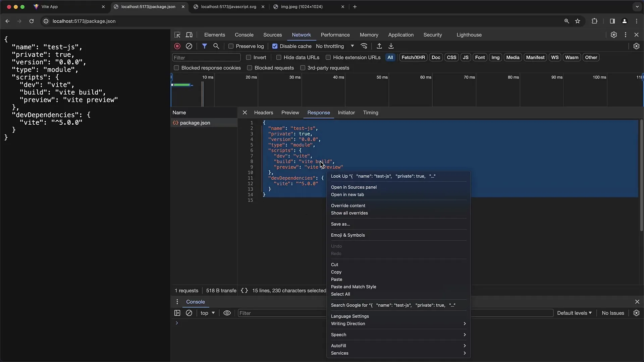
Task: Click the package.json filename in requests list
Action: coord(195,122)
